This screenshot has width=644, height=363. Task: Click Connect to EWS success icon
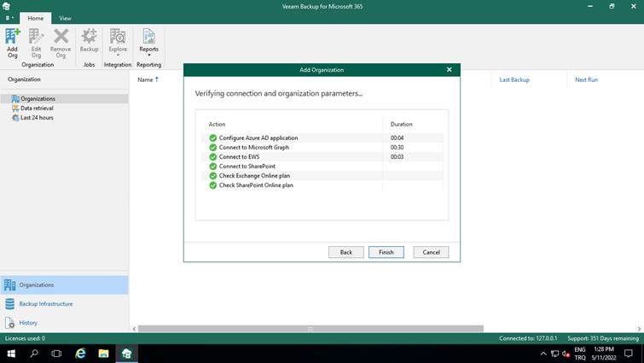(x=212, y=156)
